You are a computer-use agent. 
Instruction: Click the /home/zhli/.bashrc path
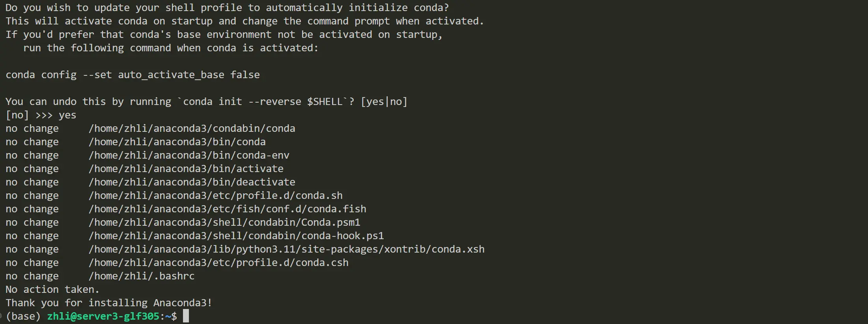[x=142, y=276]
